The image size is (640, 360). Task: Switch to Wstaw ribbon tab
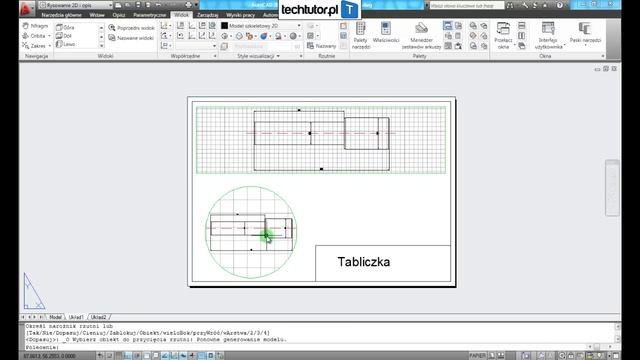[97, 15]
